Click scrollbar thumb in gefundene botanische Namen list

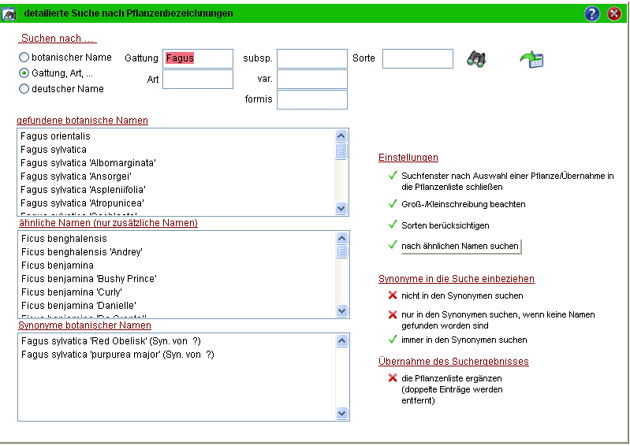pos(341,151)
